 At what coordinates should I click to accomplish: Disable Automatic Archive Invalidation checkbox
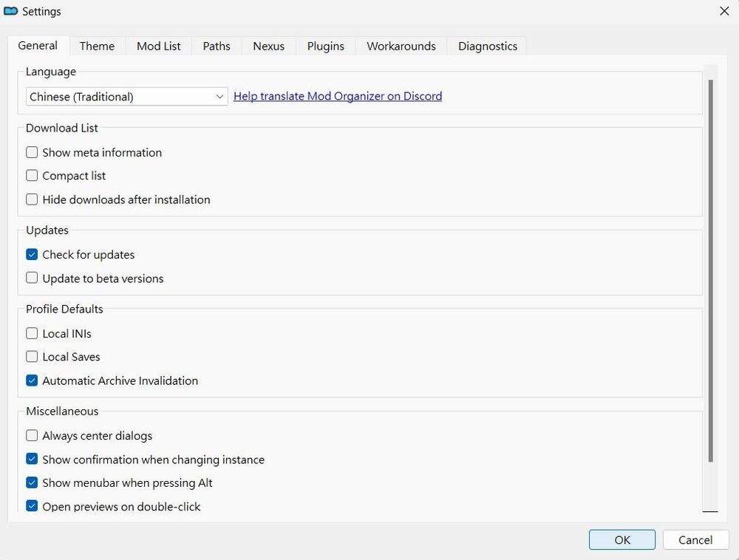coord(32,381)
